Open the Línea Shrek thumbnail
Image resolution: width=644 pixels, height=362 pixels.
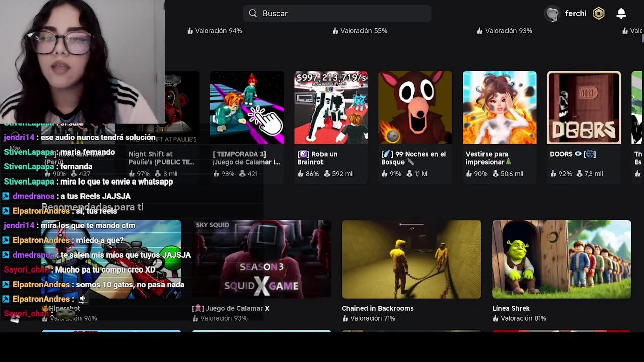coord(561,259)
